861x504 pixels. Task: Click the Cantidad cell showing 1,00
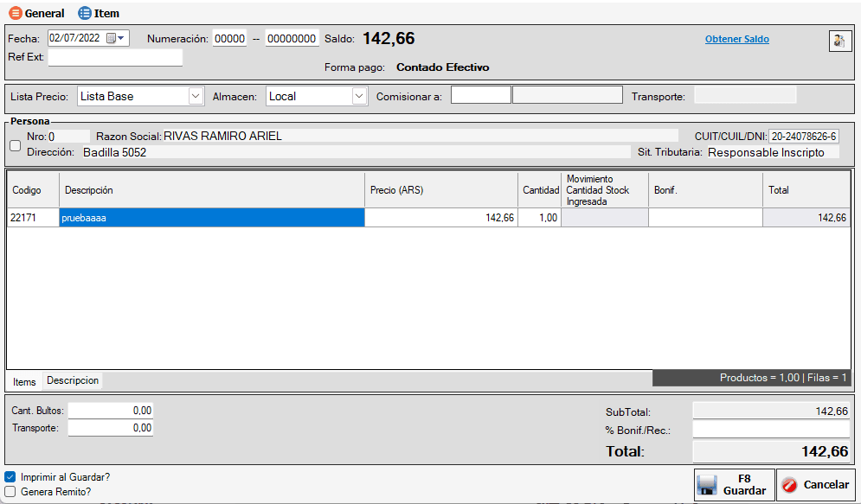539,218
